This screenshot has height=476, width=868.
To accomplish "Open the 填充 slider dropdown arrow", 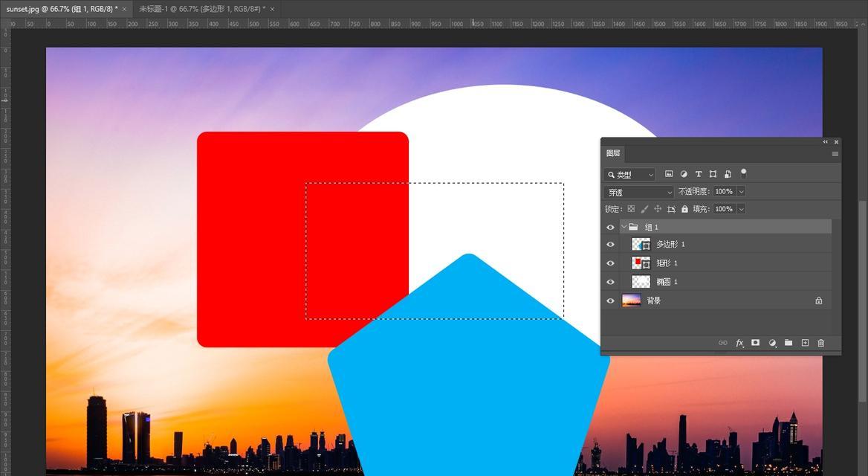I will point(741,209).
